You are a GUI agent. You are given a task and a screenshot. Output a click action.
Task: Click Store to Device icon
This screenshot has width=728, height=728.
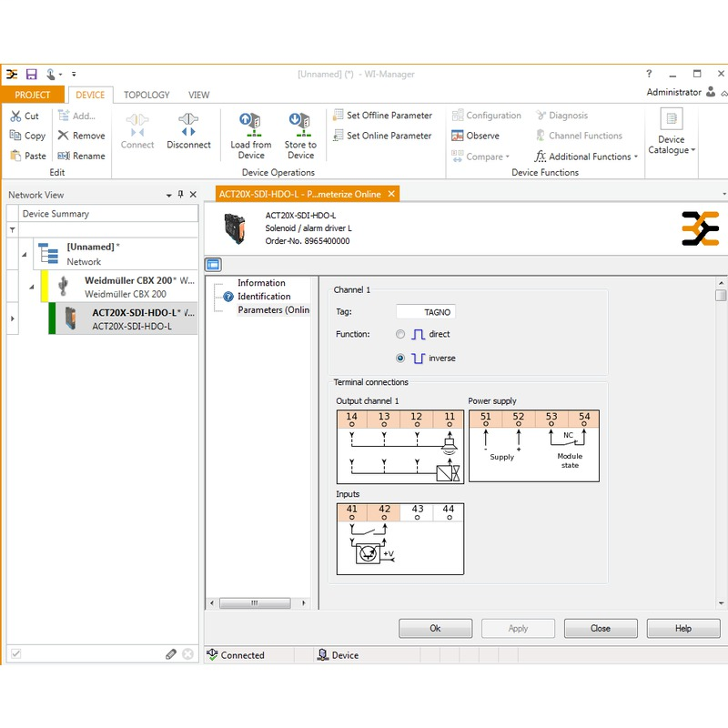coord(300,126)
